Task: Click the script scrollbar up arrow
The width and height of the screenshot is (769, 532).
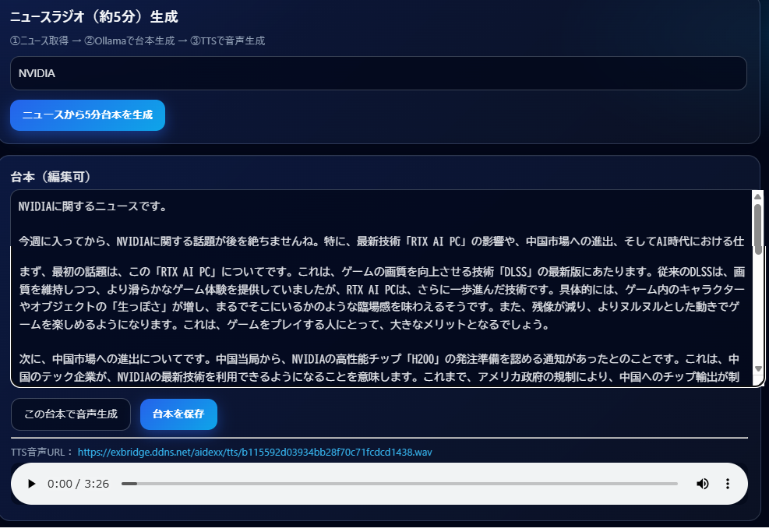Action: coord(757,196)
